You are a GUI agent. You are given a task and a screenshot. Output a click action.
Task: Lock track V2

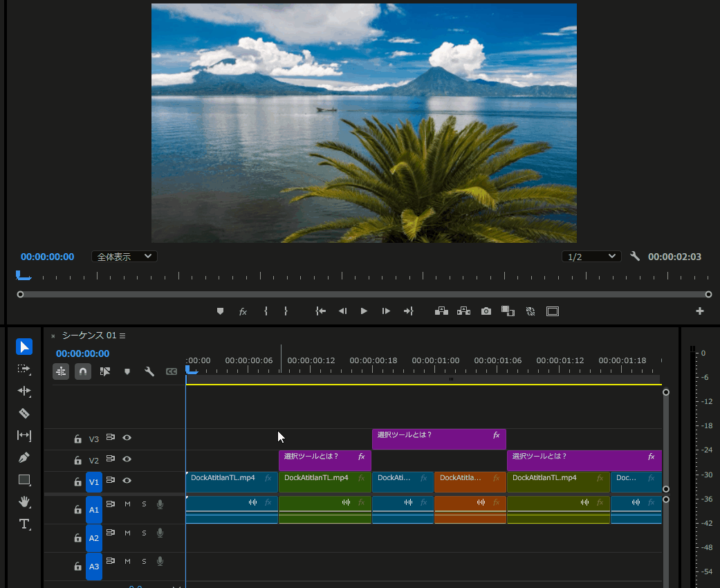77,460
